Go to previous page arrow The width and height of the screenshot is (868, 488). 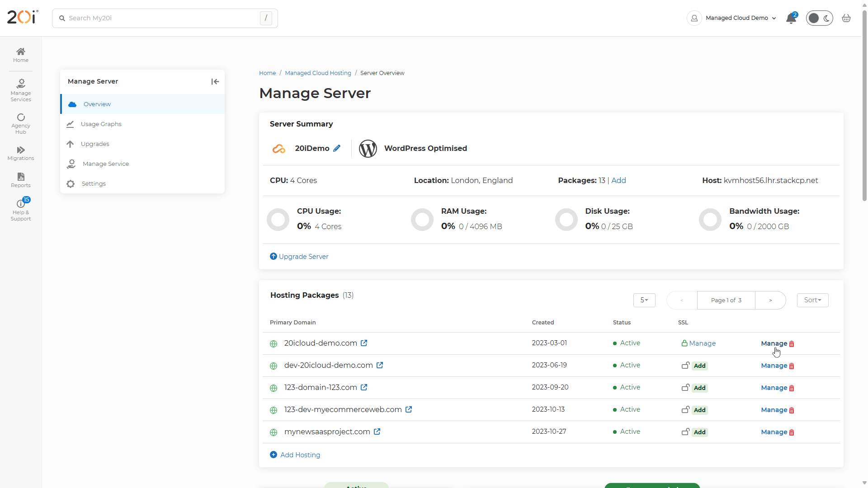click(682, 300)
